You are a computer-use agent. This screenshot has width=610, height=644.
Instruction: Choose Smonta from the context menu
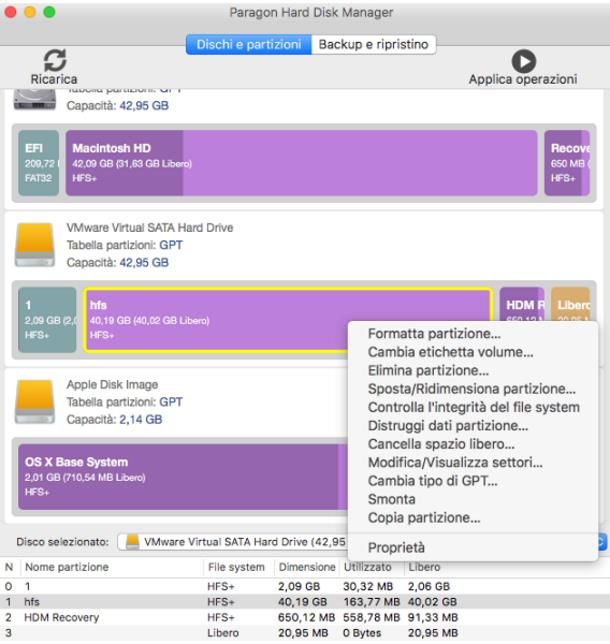(391, 499)
